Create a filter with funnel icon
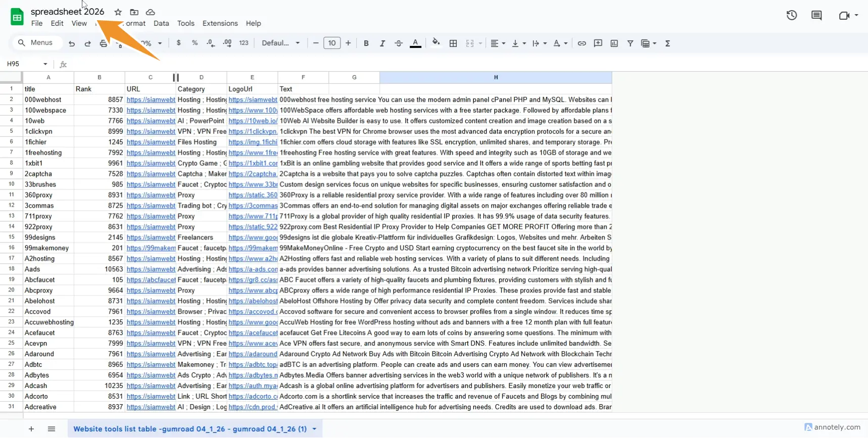Image resolution: width=868 pixels, height=438 pixels. 630,43
